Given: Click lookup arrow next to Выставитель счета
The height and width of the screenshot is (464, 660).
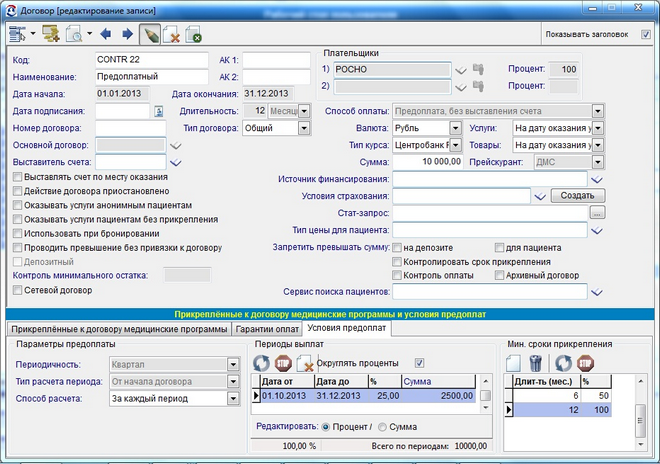Looking at the screenshot, I should 176,163.
